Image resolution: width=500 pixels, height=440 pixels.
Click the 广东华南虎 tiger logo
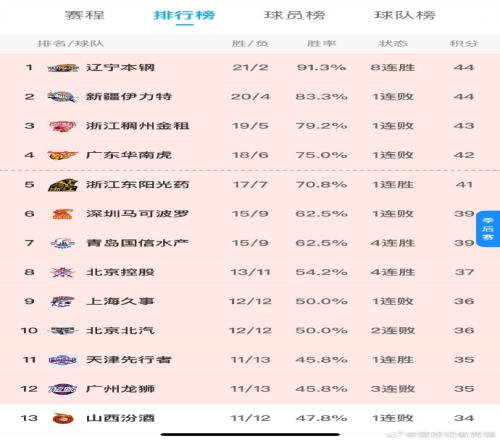63,155
